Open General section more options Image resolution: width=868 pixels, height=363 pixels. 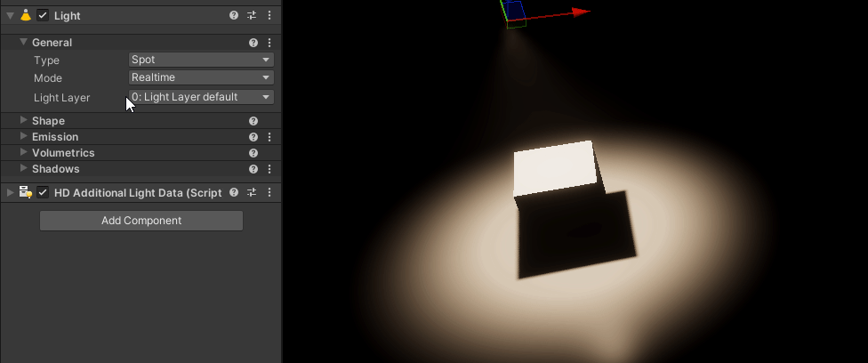[x=269, y=43]
